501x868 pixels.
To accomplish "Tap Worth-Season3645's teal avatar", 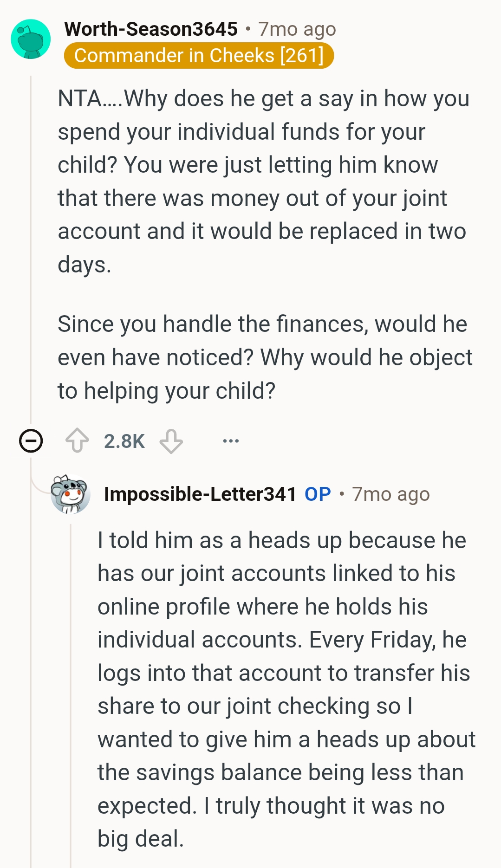I will (x=31, y=39).
